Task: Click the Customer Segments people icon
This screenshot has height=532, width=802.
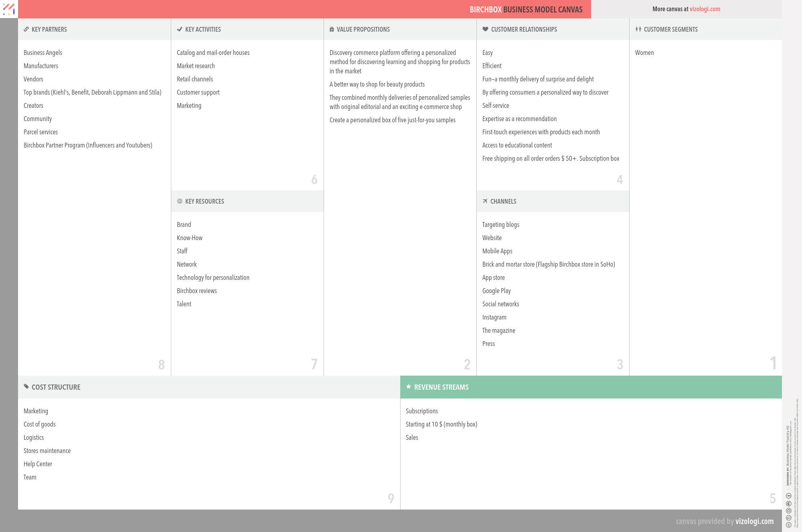Action: coord(638,29)
